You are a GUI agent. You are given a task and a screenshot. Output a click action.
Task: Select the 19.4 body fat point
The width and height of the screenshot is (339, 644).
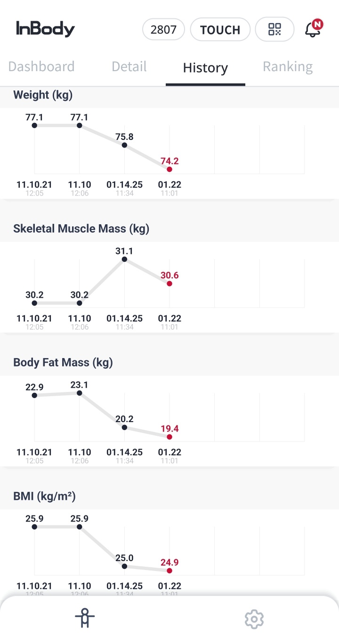coord(169,437)
